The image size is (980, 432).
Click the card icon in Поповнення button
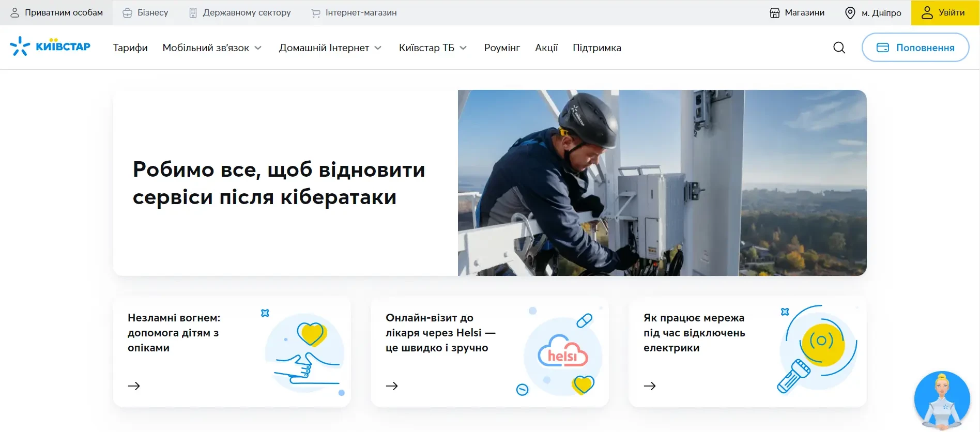883,48
